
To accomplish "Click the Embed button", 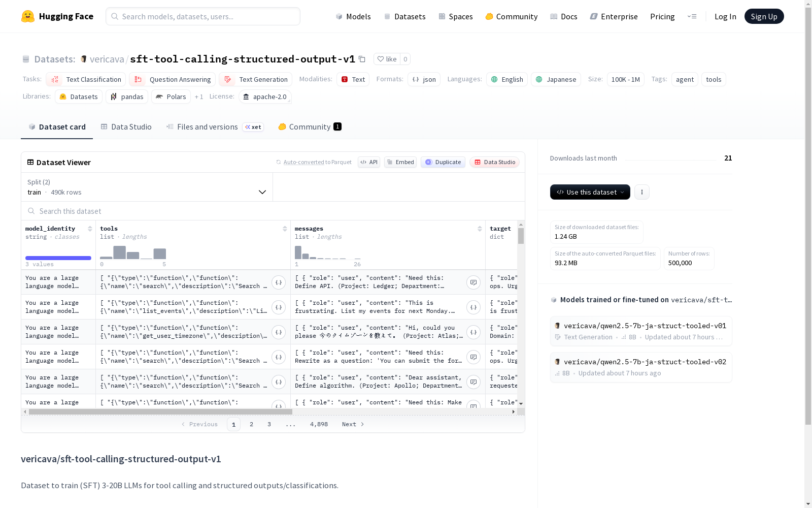I will (400, 162).
